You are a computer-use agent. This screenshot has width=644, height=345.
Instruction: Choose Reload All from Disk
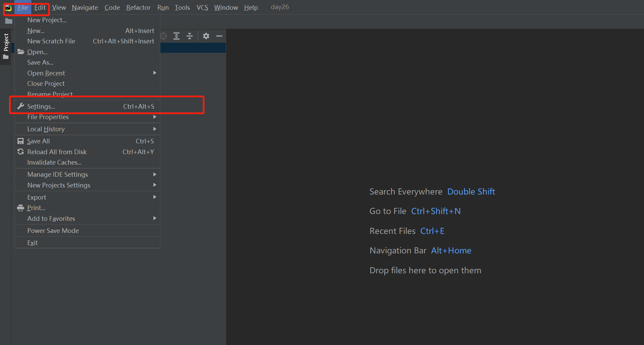(57, 152)
